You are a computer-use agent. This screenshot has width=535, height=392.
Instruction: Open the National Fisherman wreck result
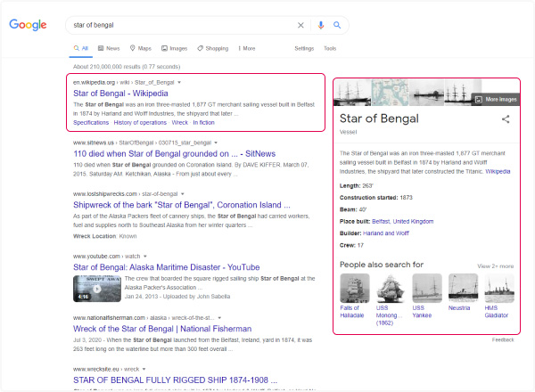click(162, 329)
